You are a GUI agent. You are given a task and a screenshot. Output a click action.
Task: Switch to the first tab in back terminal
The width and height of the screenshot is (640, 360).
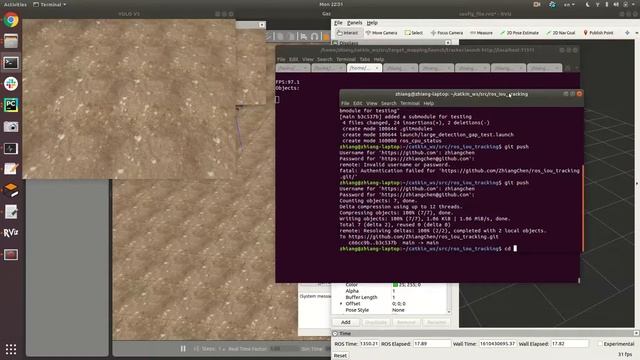[293, 68]
